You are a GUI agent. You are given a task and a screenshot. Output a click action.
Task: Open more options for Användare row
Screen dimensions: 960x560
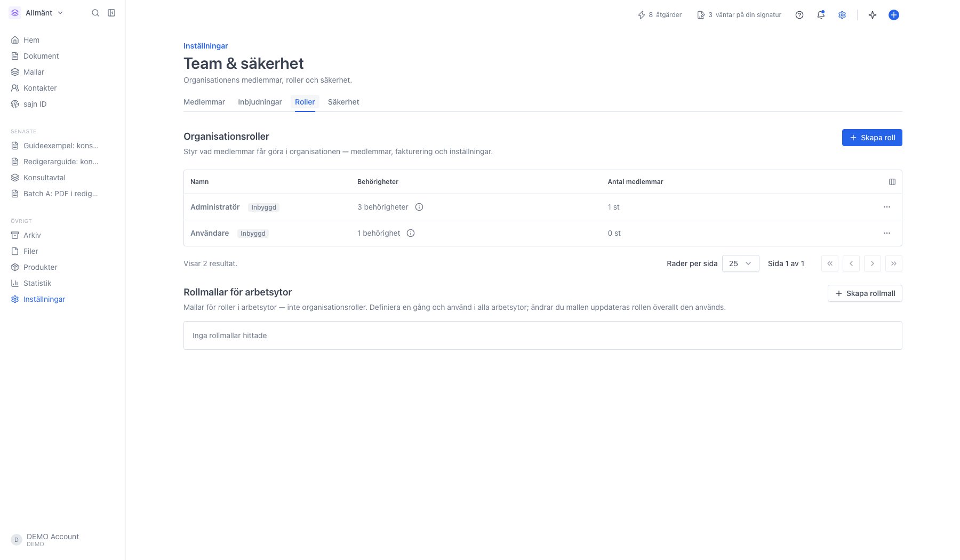pyautogui.click(x=887, y=233)
